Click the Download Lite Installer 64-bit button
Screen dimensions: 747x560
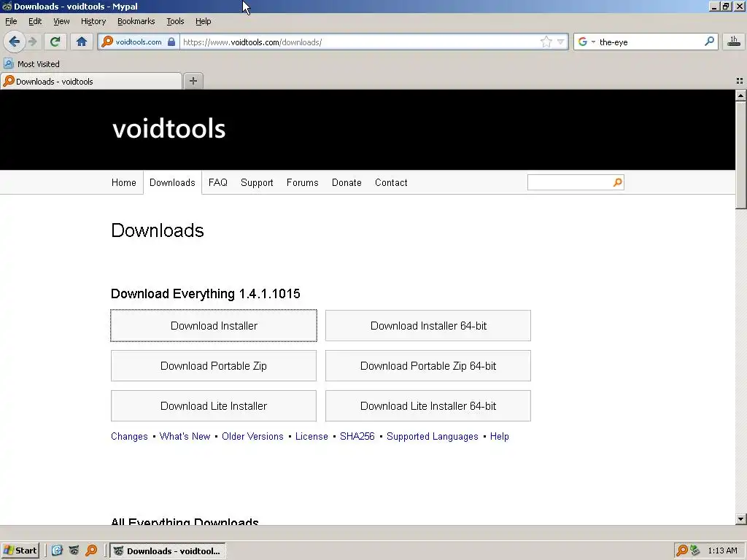pos(427,405)
